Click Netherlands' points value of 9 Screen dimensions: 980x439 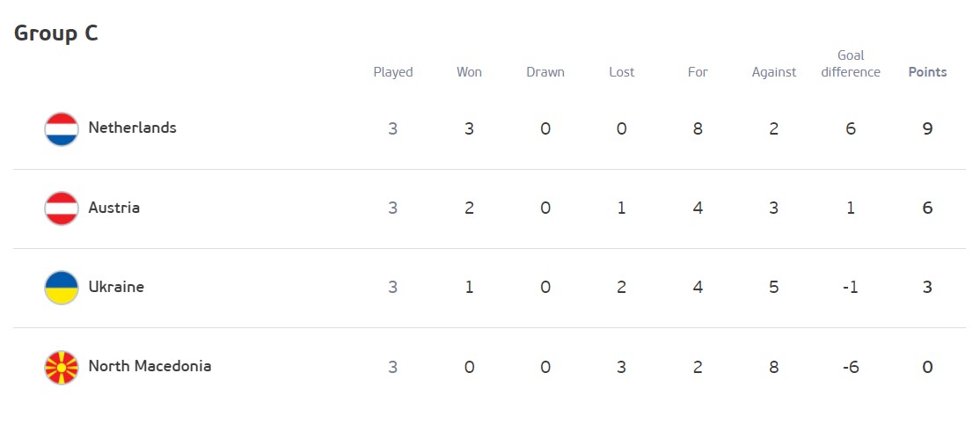click(927, 129)
